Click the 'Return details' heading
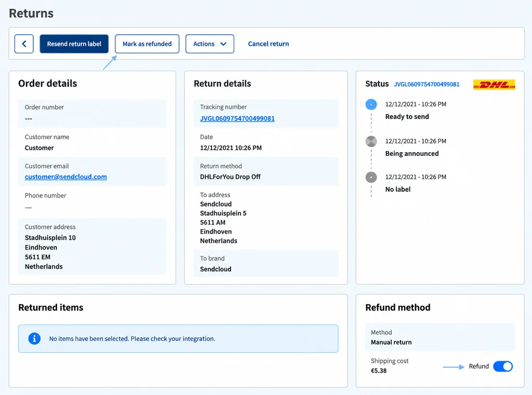Image resolution: width=532 pixels, height=395 pixels. click(222, 84)
